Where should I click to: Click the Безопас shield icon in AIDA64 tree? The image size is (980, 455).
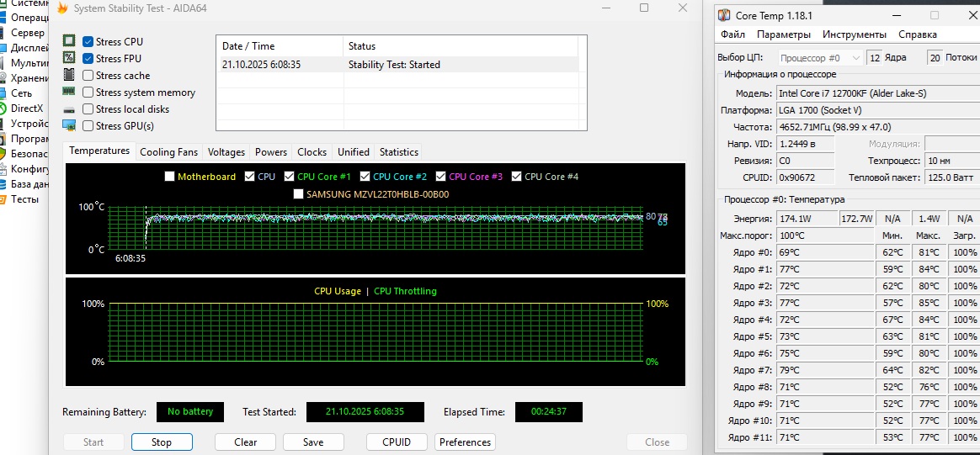(x=2, y=154)
